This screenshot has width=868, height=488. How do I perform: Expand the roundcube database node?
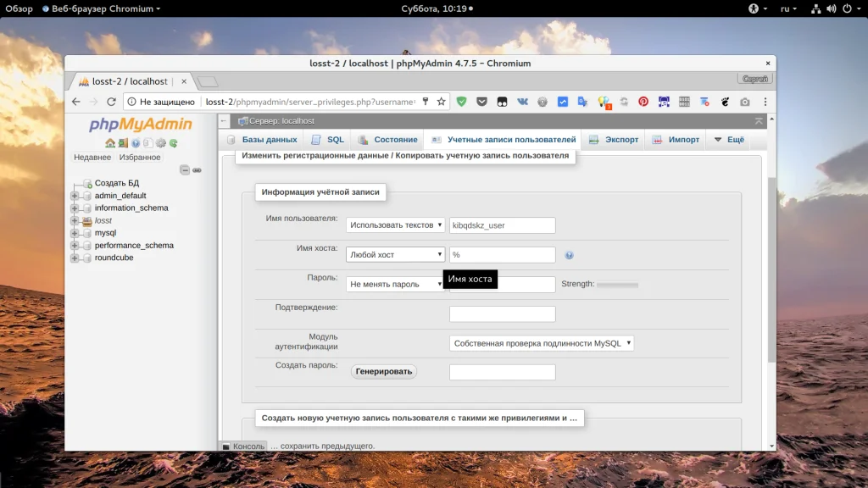click(75, 258)
